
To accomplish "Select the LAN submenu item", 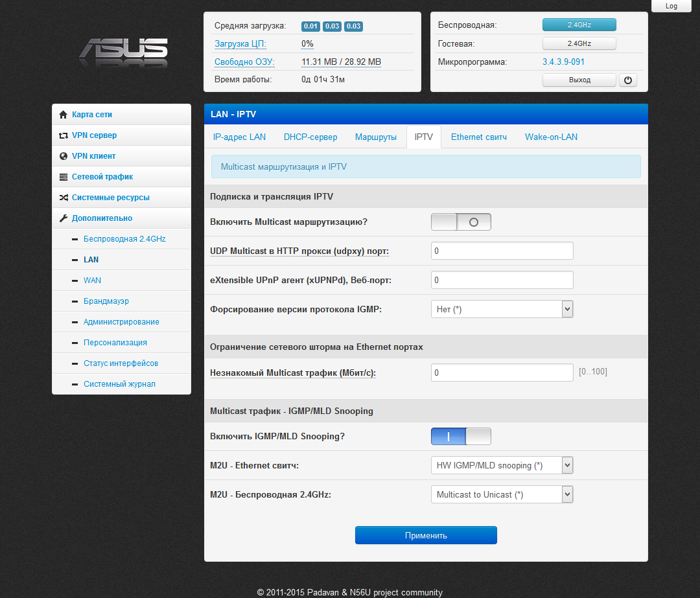I will 121,260.
